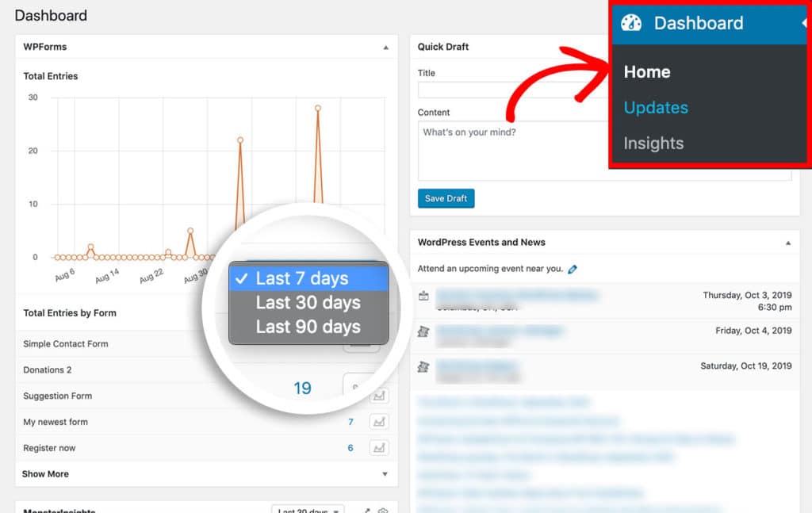Collapse the WPForms widget panel
This screenshot has width=812, height=513.
(x=386, y=47)
